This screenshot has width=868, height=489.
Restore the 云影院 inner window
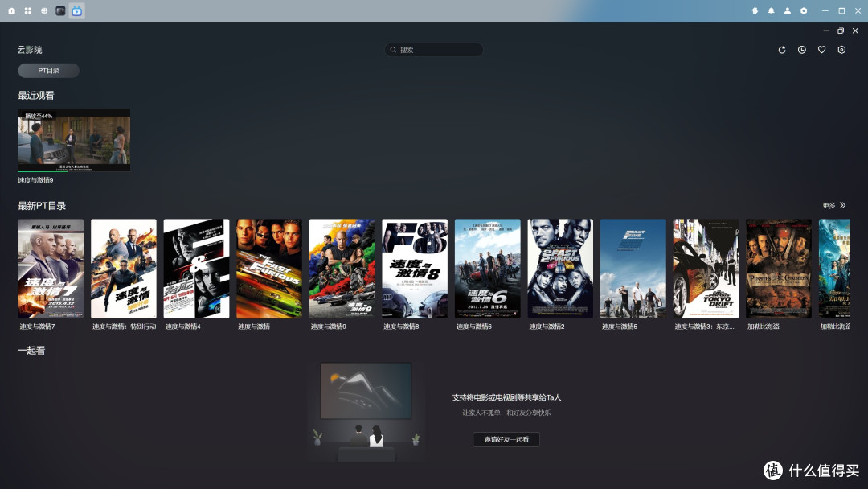point(841,31)
